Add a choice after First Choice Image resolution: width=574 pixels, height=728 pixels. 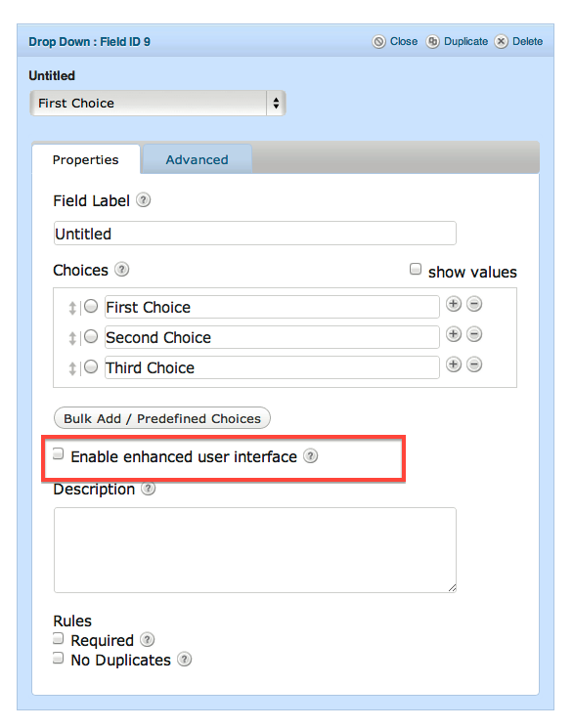click(x=453, y=304)
